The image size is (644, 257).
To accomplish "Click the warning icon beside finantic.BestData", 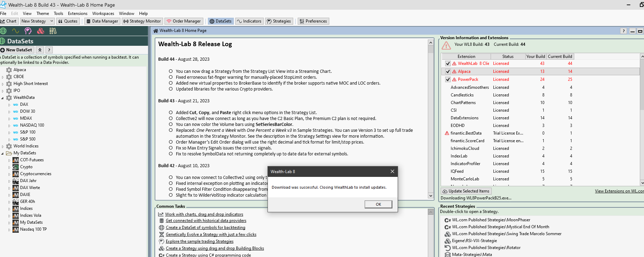I will coord(447,133).
